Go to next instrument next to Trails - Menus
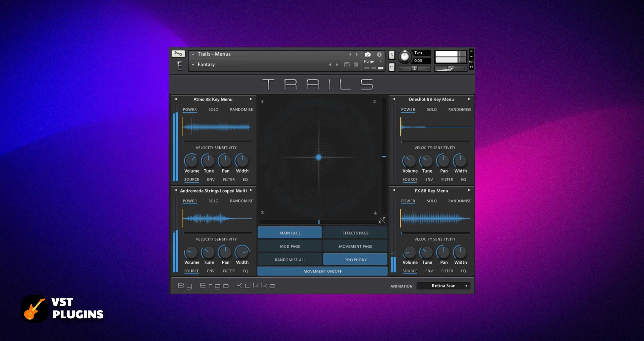The height and width of the screenshot is (341, 644). coord(357,54)
